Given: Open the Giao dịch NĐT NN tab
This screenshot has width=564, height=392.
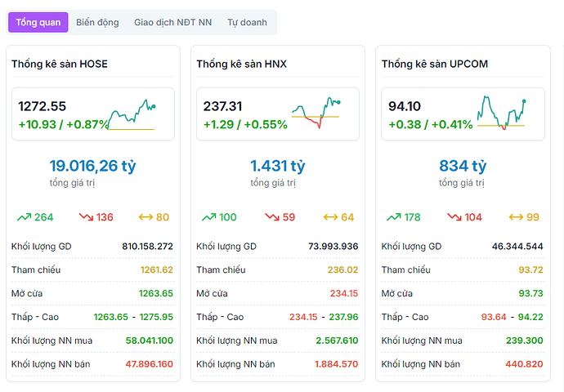Looking at the screenshot, I should tap(172, 23).
